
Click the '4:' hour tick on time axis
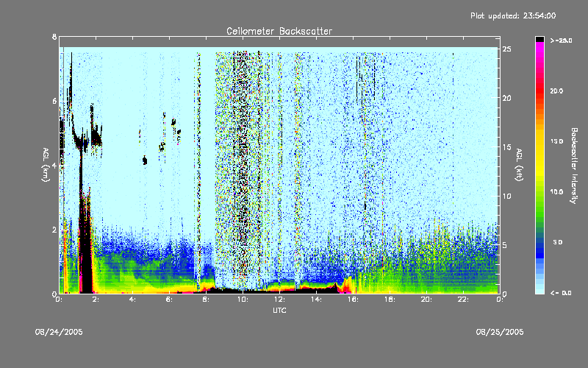(x=132, y=300)
